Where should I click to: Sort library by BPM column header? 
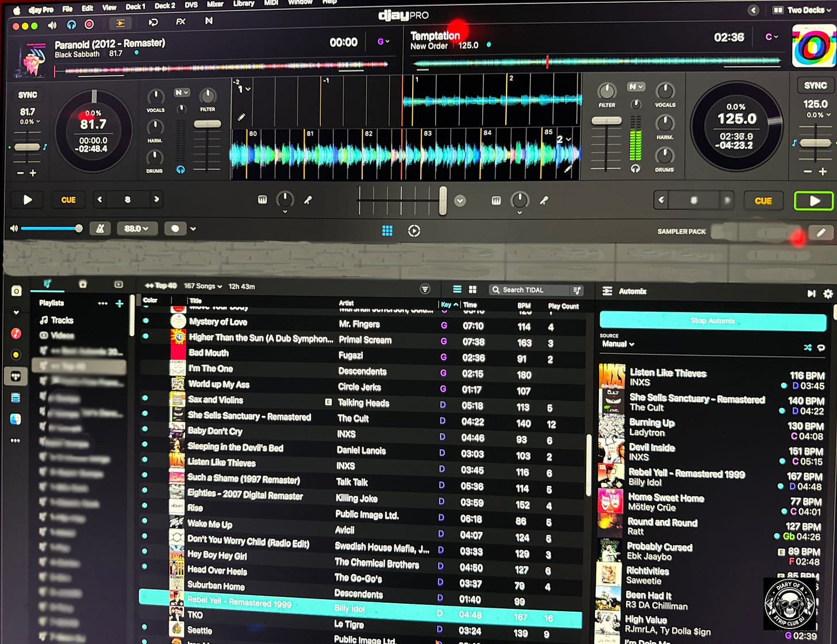pos(524,306)
